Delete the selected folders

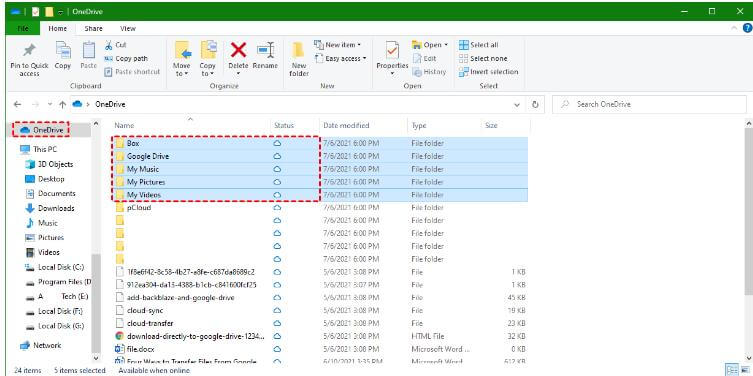coord(238,58)
